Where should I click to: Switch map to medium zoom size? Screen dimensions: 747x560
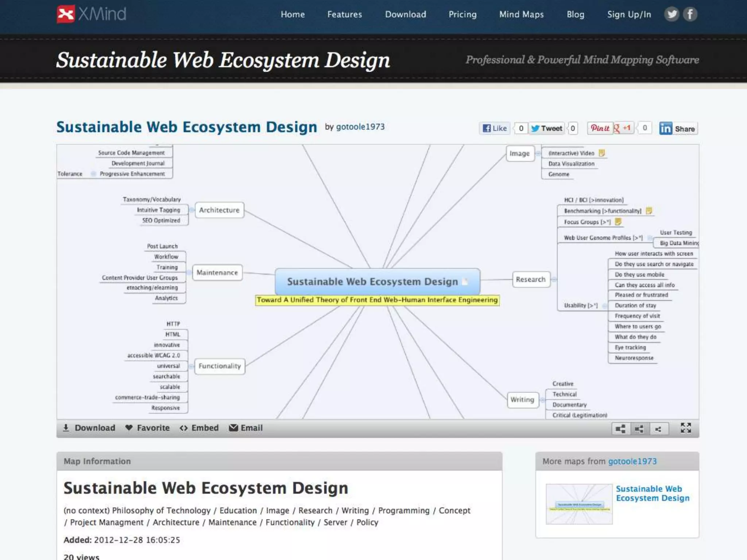pos(639,429)
